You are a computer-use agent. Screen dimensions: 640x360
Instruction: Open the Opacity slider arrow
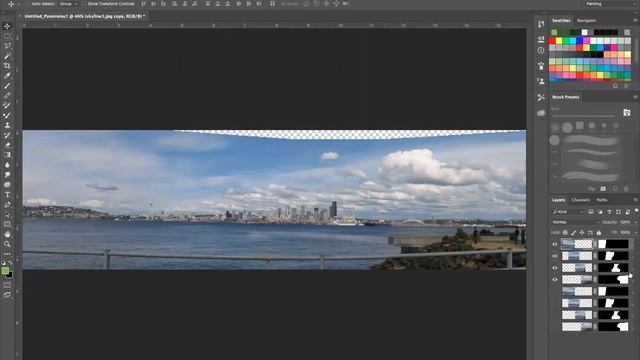click(636, 222)
